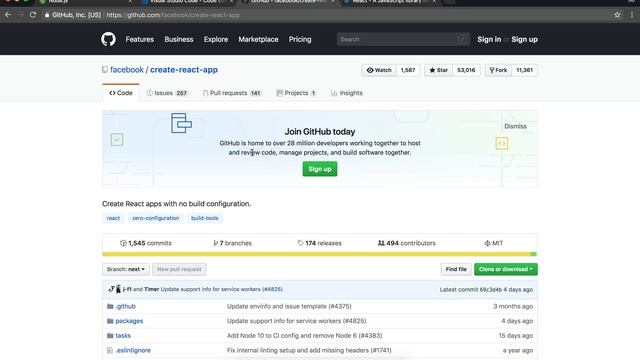Click the commit author avatar
Image resolution: width=640 pixels, height=360 pixels.
[x=114, y=289]
